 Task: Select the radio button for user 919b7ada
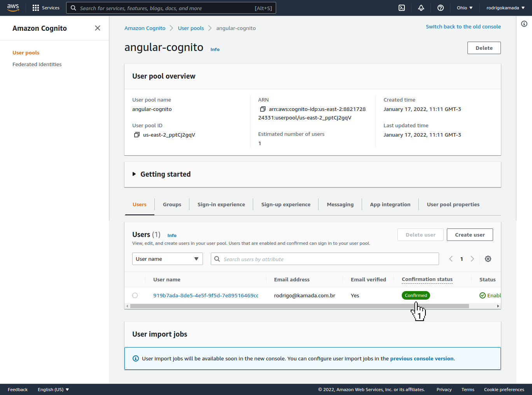point(135,295)
